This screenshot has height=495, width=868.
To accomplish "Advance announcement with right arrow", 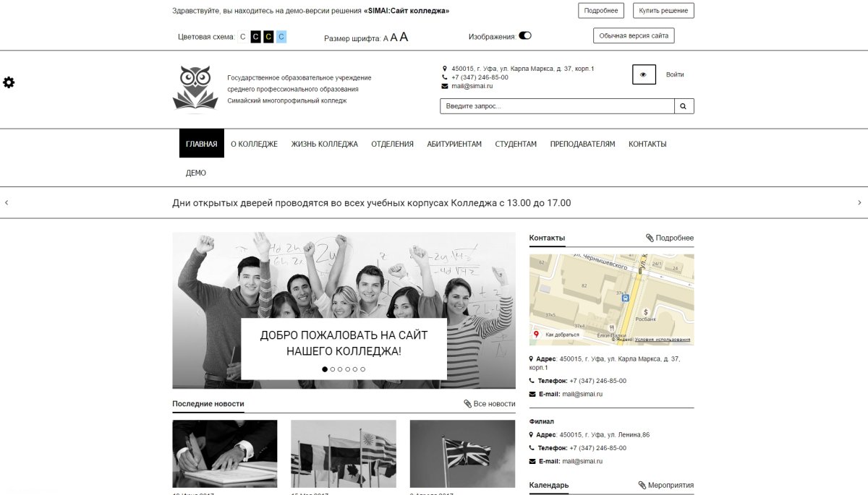I will point(859,203).
